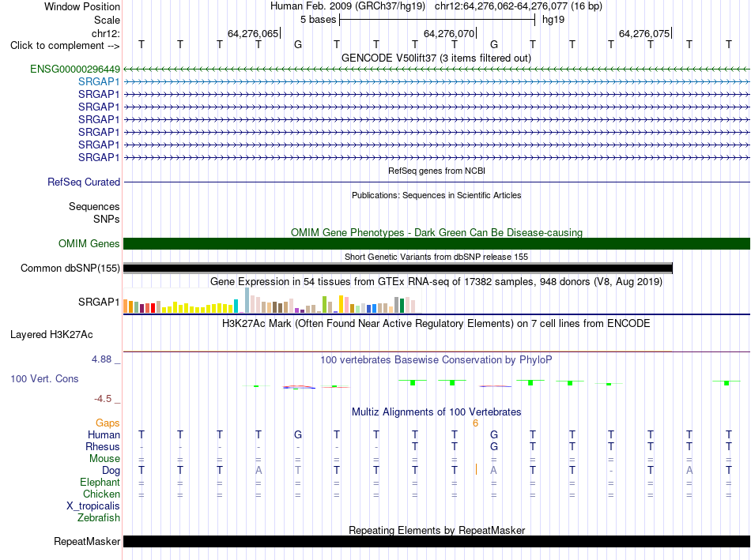Select the Elephant alignment row label
Viewport: 751px width, 560px height.
coord(100,483)
